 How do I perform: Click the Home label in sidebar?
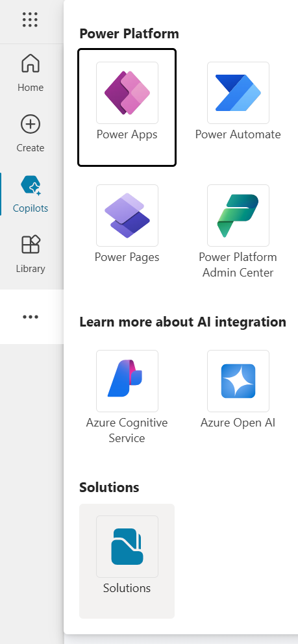click(31, 88)
